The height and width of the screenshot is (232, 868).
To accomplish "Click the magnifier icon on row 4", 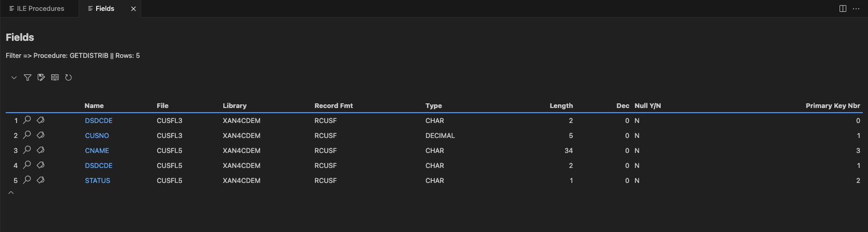I will point(27,165).
